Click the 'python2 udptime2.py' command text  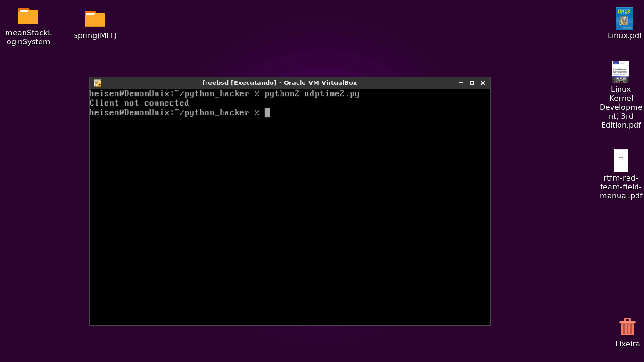click(x=312, y=94)
